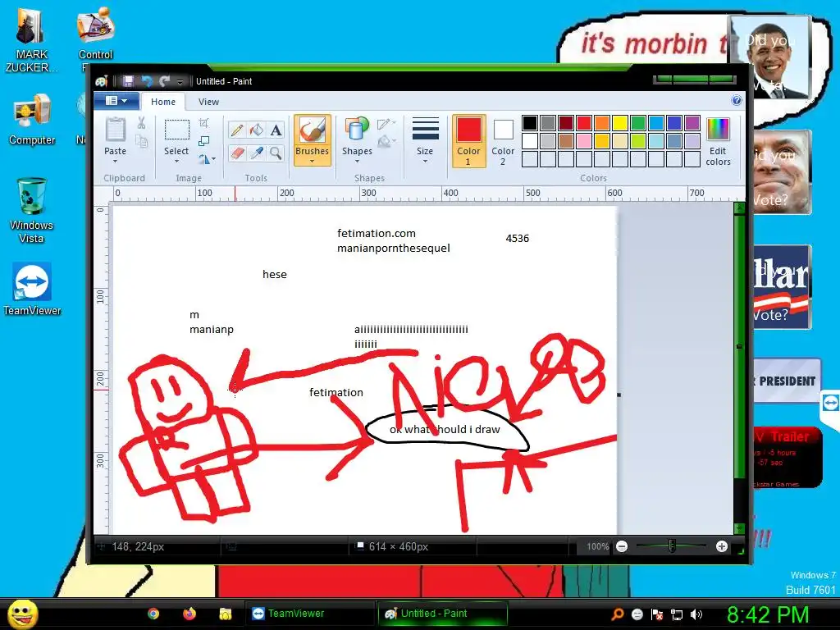Viewport: 840px width, 630px height.
Task: Pick the yellow color swatch
Action: pos(620,123)
